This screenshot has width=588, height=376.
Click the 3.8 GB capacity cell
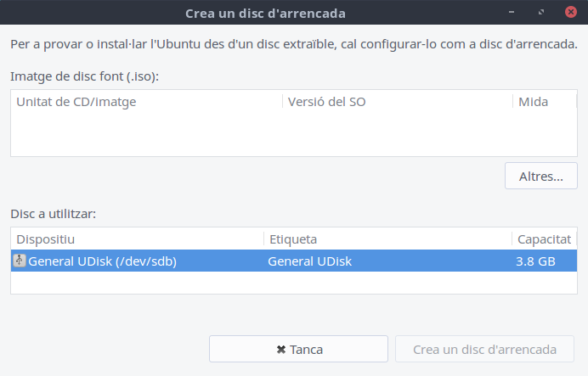(535, 261)
